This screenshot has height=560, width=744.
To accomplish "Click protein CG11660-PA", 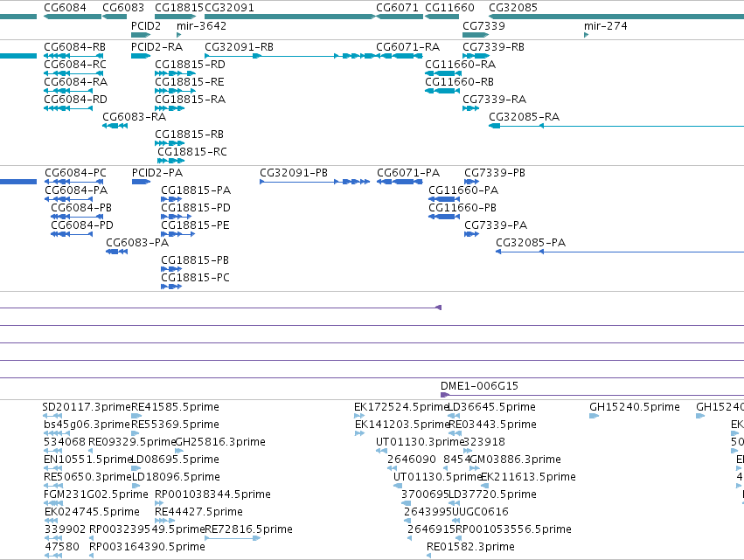I will click(x=463, y=190).
